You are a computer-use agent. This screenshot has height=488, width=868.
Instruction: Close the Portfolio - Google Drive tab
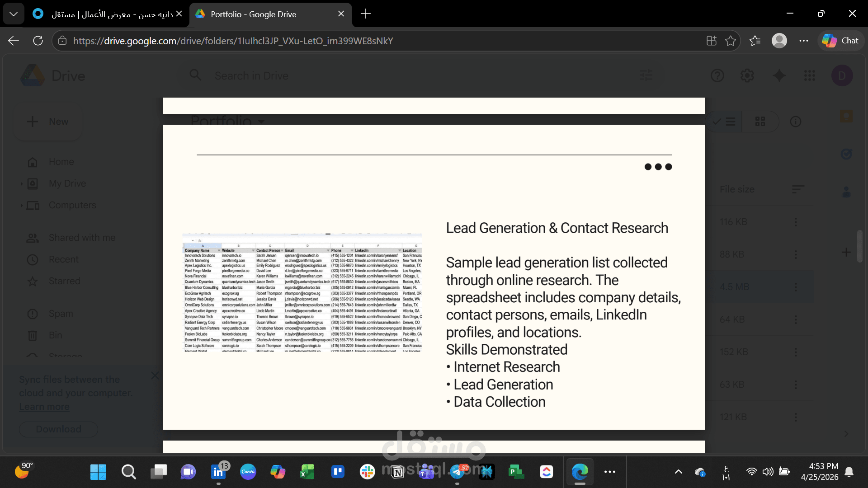point(341,14)
